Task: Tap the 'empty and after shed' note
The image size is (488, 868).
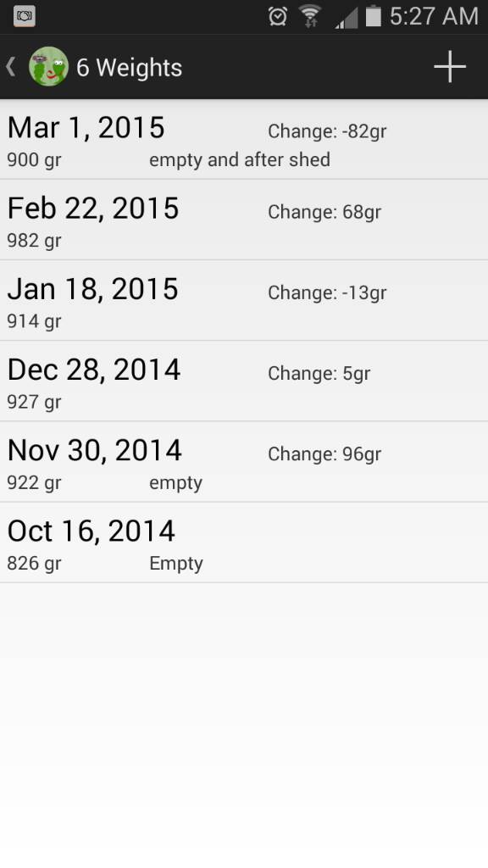Action: [240, 160]
